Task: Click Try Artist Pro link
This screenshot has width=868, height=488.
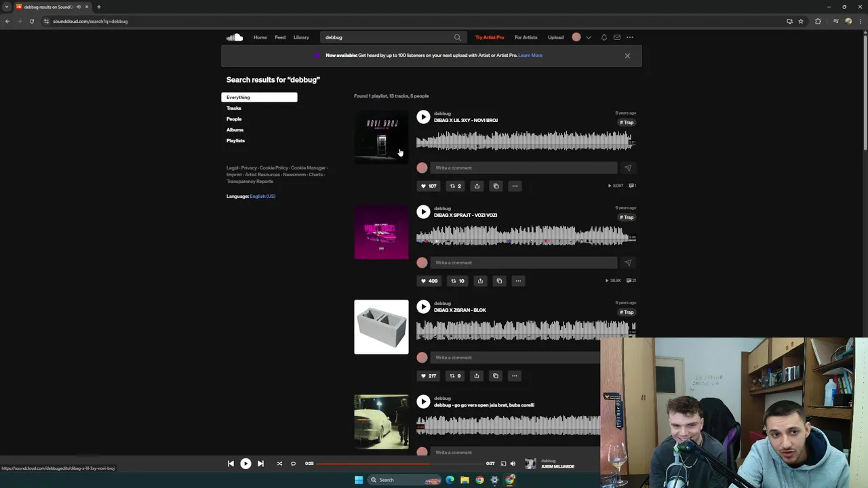Action: 490,37
